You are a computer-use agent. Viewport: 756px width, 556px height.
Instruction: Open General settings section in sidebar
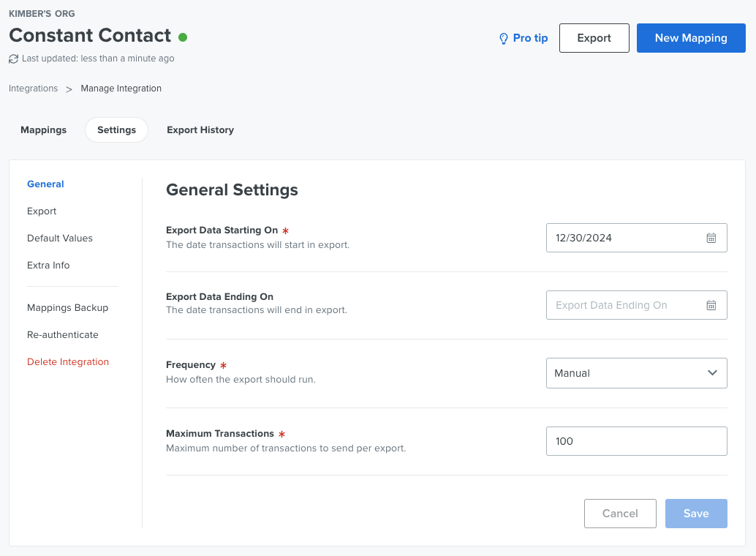45,184
